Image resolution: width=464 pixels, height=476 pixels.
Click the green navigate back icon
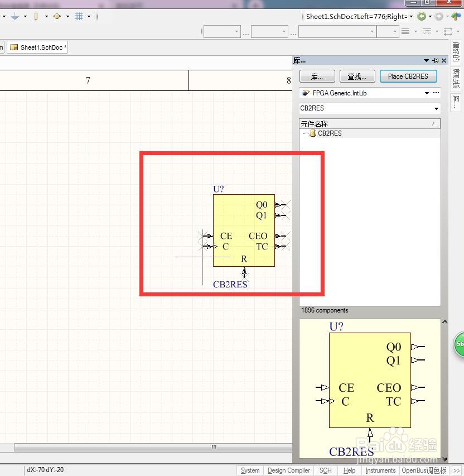pyautogui.click(x=422, y=16)
